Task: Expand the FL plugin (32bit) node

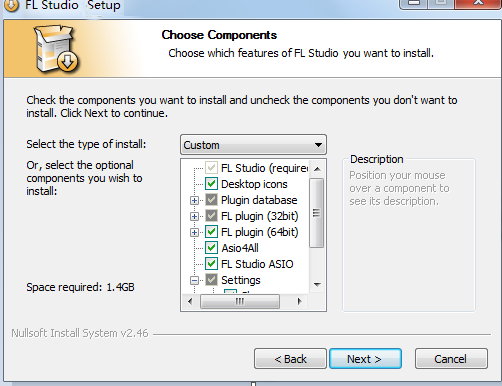Action: click(194, 216)
